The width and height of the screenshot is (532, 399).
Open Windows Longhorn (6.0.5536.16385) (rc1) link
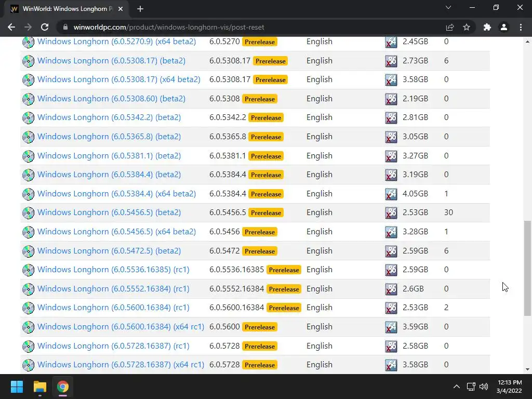tap(113, 270)
